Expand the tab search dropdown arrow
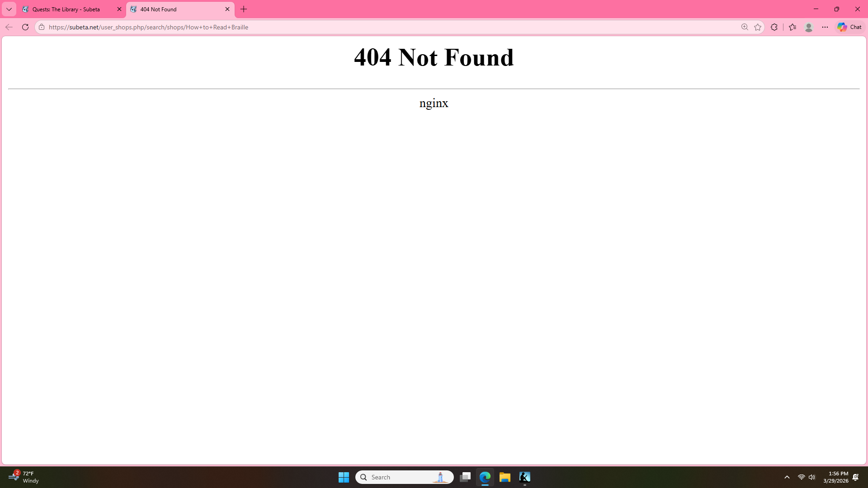Viewport: 868px width, 488px height. coord(9,9)
